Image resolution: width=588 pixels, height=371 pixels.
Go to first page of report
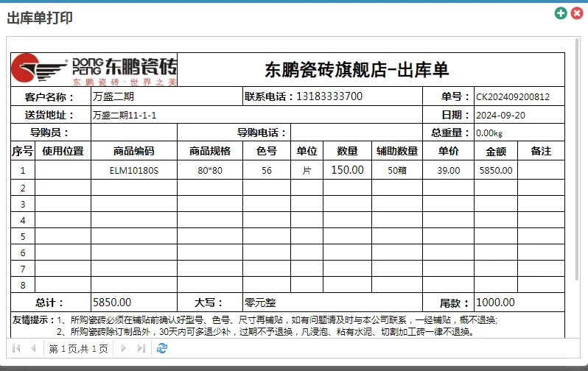(16, 348)
